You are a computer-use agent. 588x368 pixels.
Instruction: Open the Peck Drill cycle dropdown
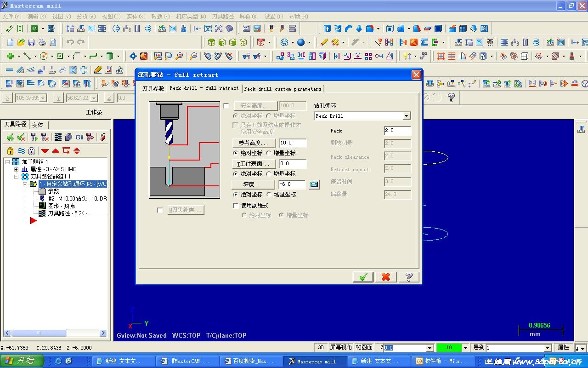point(406,116)
